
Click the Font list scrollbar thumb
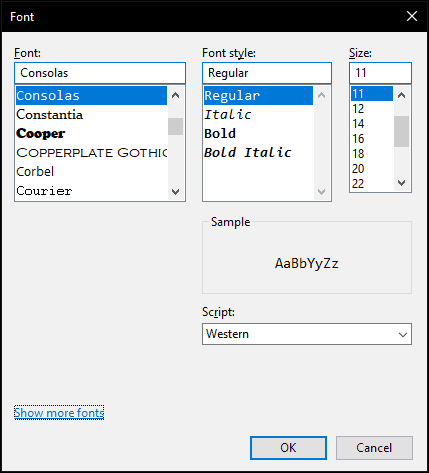click(x=175, y=126)
